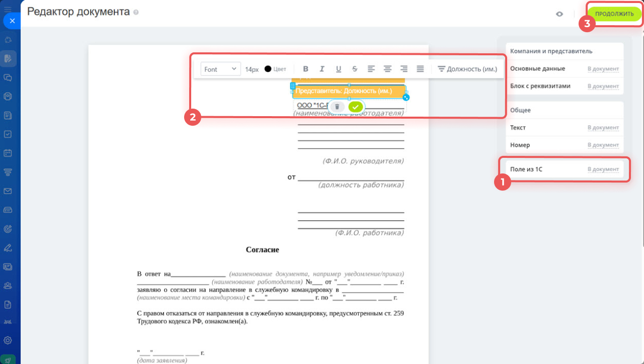Image resolution: width=644 pixels, height=364 pixels.
Task: Apply strikethrough to the field text
Action: (x=355, y=69)
